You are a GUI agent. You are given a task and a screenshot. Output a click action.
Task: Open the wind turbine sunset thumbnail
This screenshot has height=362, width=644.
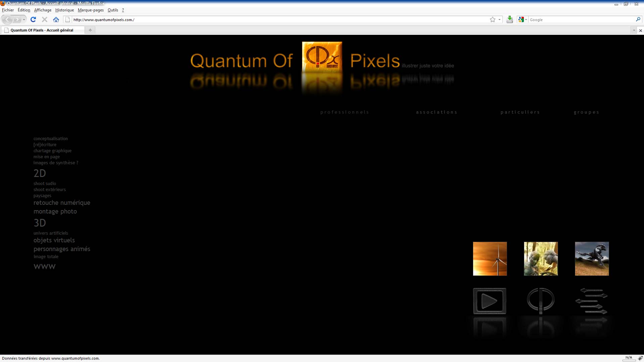point(490,259)
